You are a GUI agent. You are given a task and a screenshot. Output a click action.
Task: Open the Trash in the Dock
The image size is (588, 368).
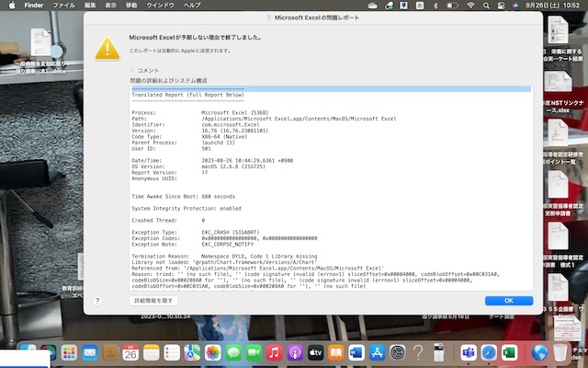pos(560,352)
